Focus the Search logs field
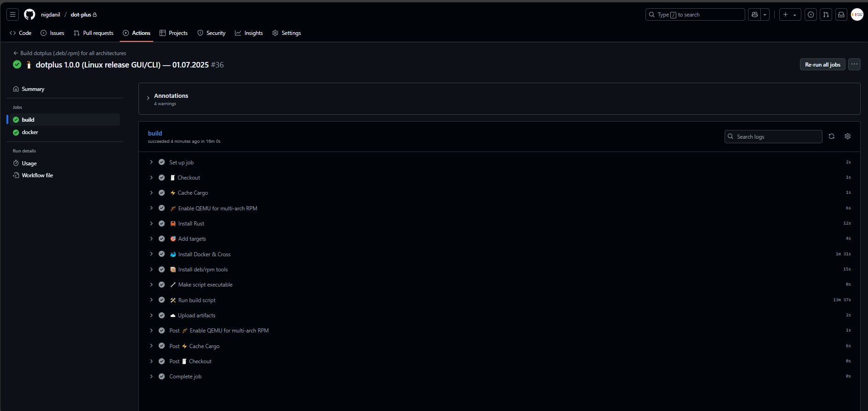Image resolution: width=868 pixels, height=411 pixels. click(x=773, y=137)
